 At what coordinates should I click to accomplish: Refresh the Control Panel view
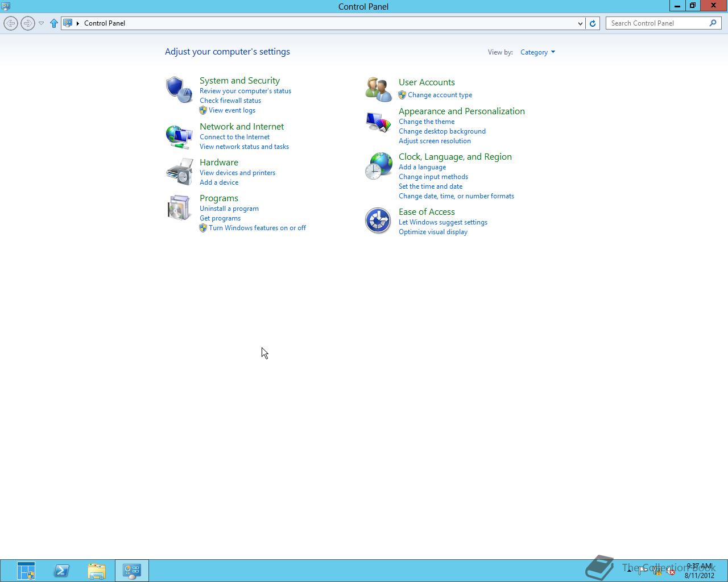[593, 23]
